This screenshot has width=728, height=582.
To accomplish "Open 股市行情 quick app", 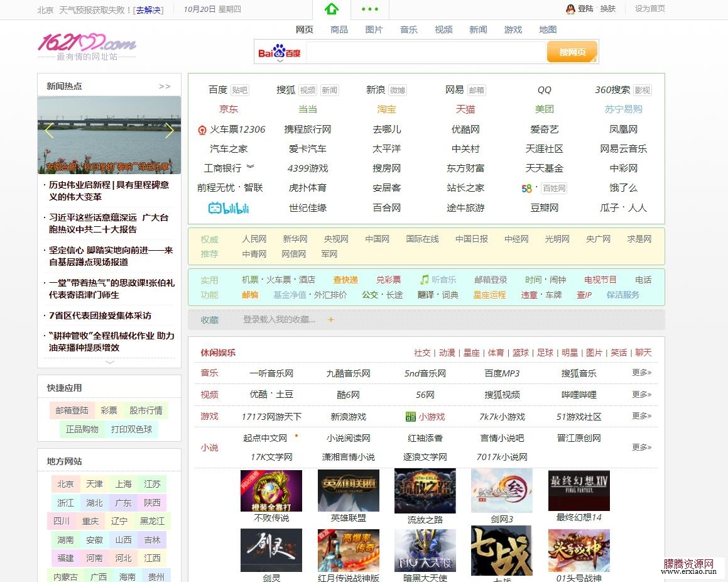I will point(146,410).
